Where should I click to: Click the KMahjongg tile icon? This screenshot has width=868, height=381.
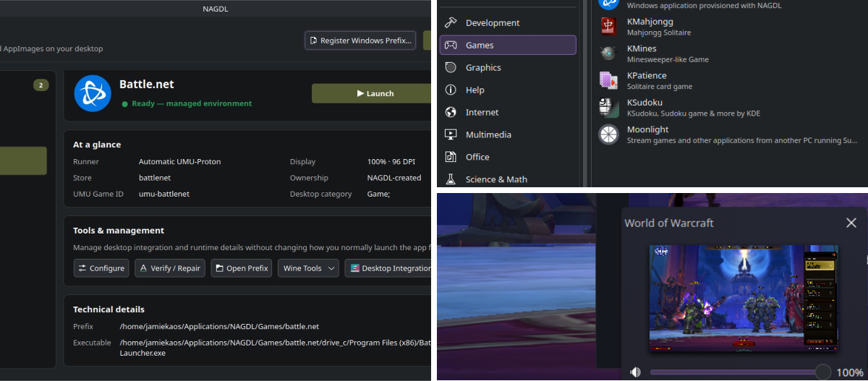click(608, 26)
